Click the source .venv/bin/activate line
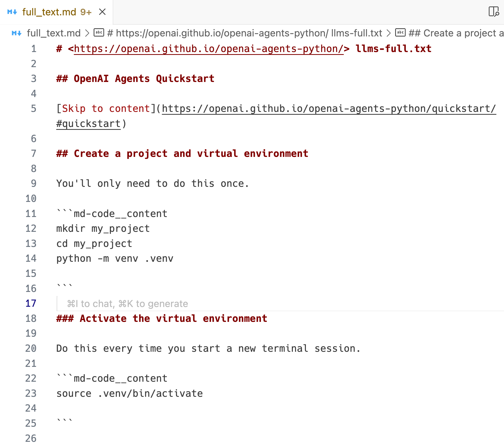 point(129,393)
